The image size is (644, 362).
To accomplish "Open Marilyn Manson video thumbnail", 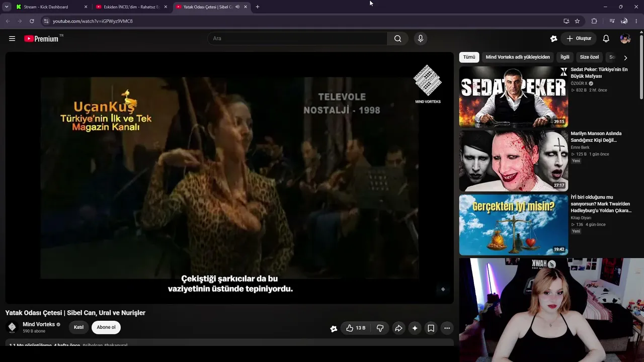I will [x=514, y=161].
